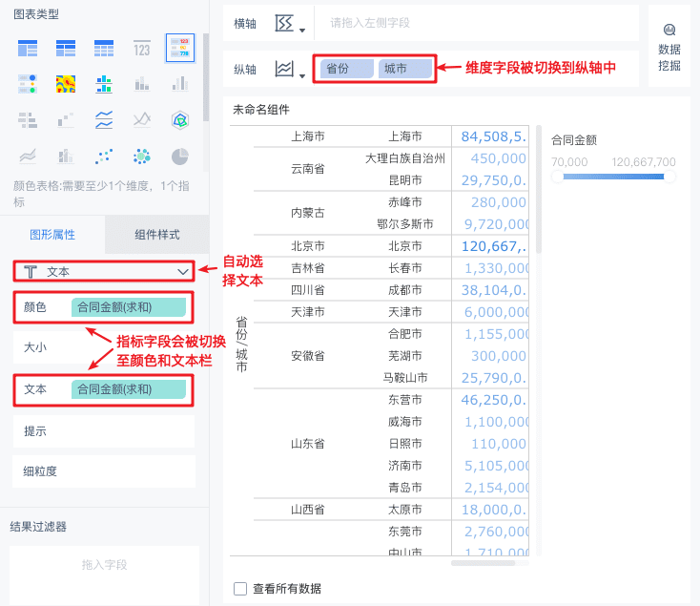This screenshot has height=606, width=700.
Task: Select the multi-series line chart type
Action: coord(142,120)
